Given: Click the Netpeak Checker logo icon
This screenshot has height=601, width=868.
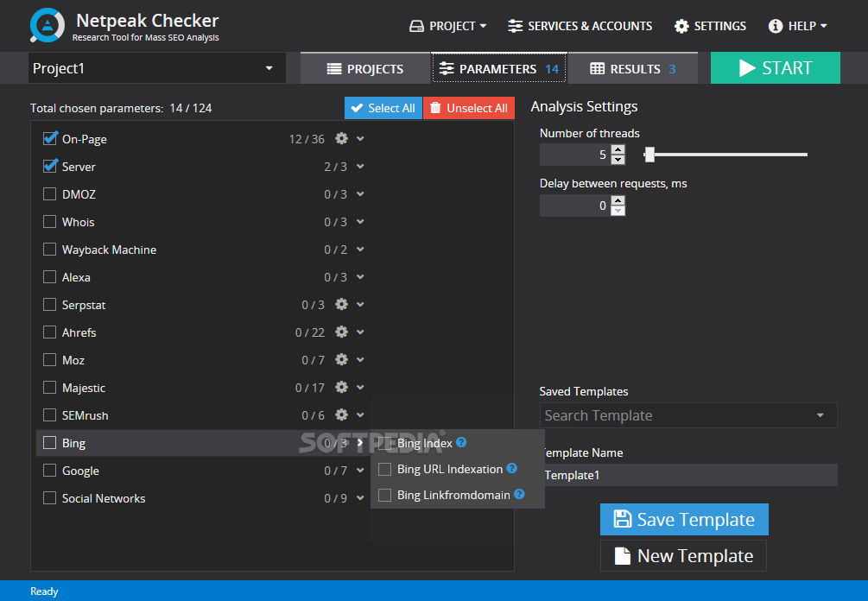Looking at the screenshot, I should (48, 25).
